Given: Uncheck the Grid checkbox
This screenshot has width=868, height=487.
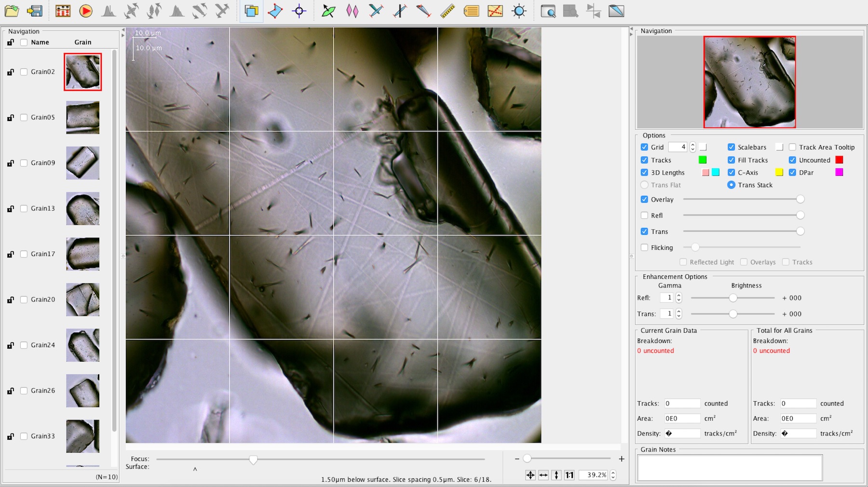Looking at the screenshot, I should 644,147.
